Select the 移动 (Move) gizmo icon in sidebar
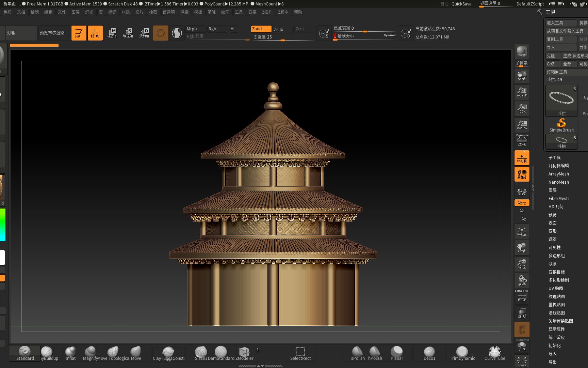 [522, 248]
